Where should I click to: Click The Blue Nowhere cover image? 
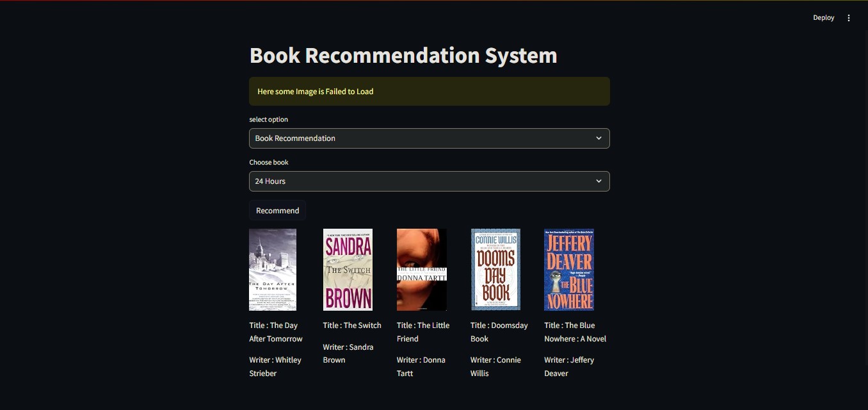[x=569, y=270]
